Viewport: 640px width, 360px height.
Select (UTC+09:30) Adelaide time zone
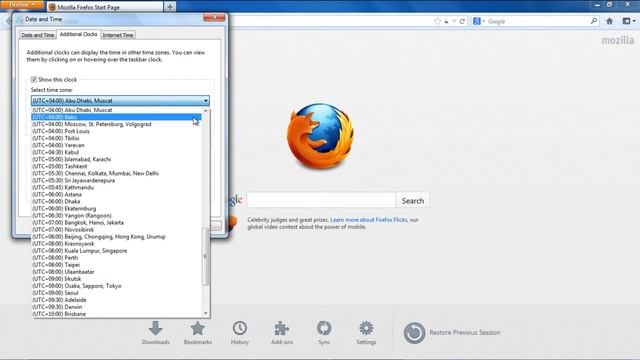116,300
